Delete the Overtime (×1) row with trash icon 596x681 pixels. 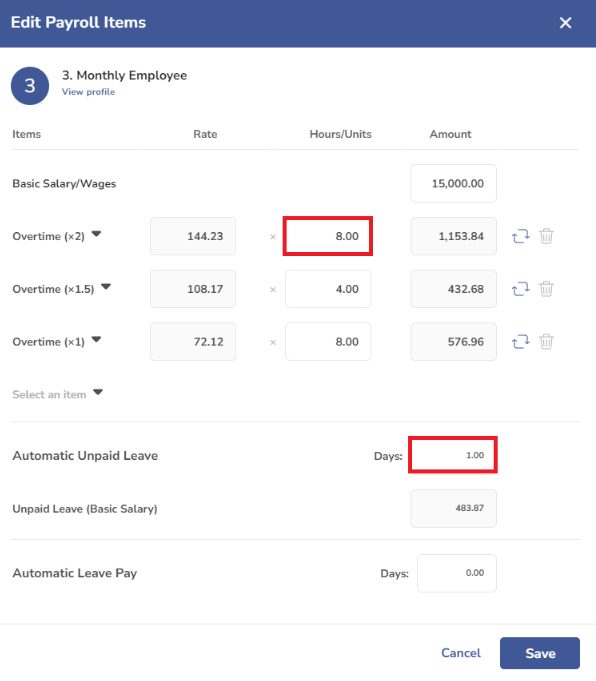click(546, 342)
